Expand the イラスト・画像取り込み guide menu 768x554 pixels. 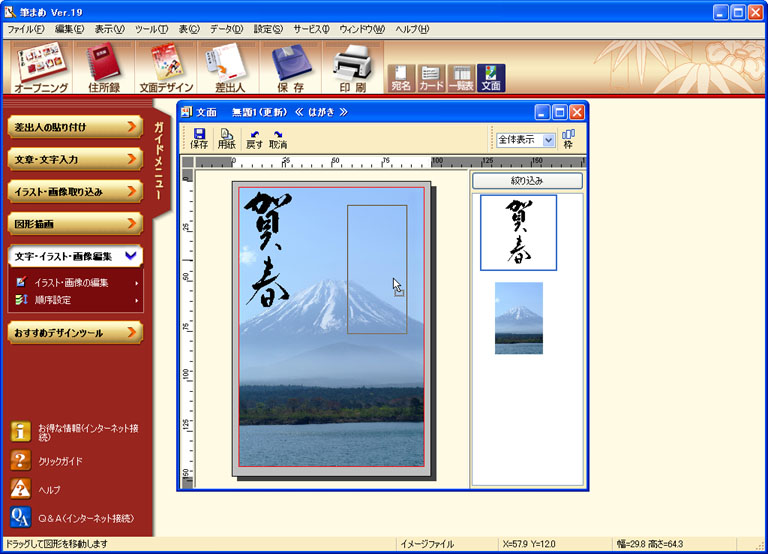tap(74, 191)
